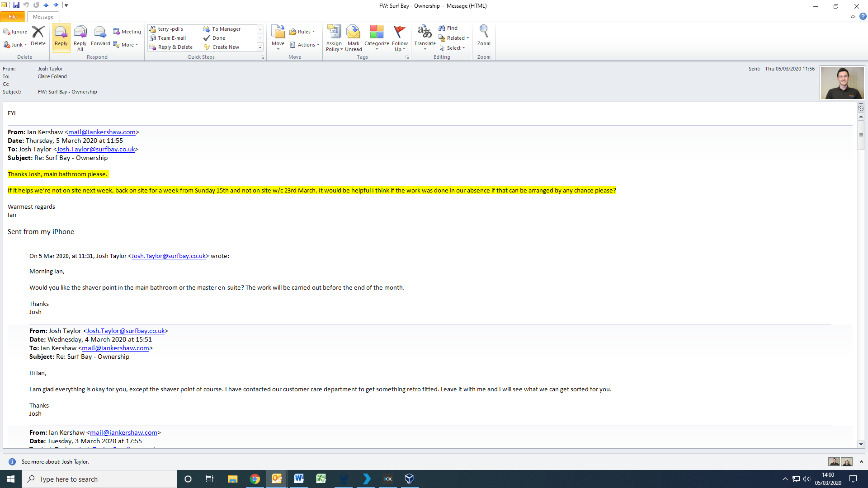Expand the people pane arrow
Viewport: 868px width, 488px height.
point(861,462)
